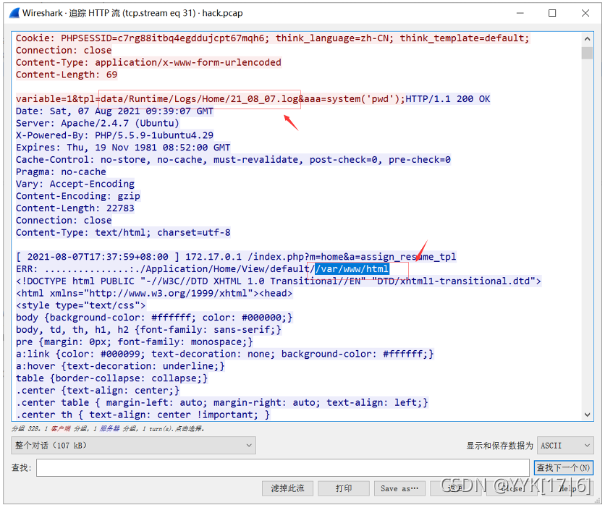Click the 查找下一个(N) button
606x506 pixels.
click(x=563, y=468)
